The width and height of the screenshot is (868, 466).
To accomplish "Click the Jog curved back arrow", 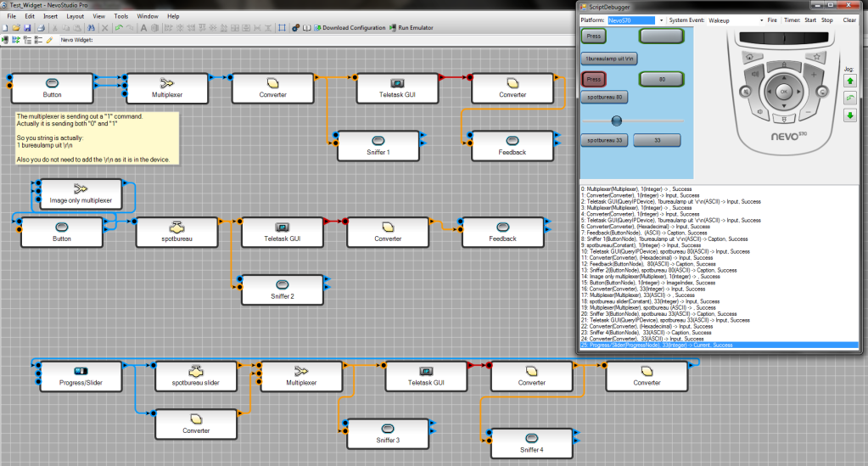I will tap(850, 98).
